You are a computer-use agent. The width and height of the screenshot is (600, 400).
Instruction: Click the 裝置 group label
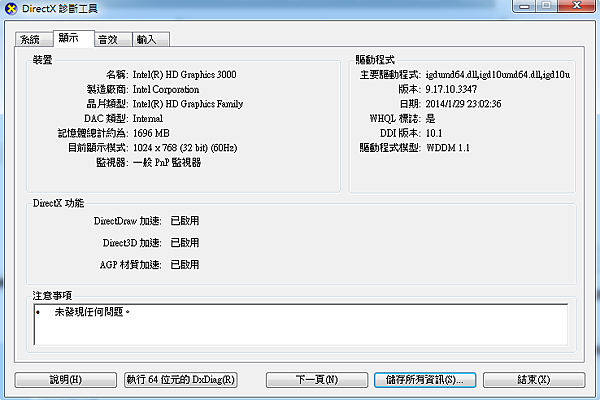point(42,60)
